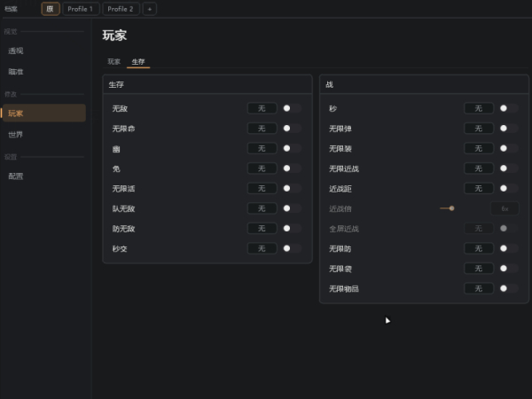Click the 无 keybind button for 秒交
Image resolution: width=532 pixels, height=399 pixels.
(262, 248)
